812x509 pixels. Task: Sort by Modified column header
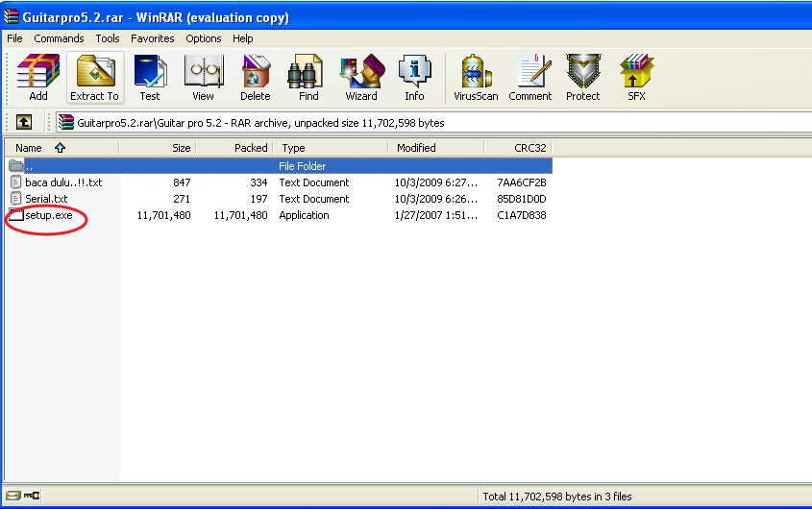click(436, 148)
